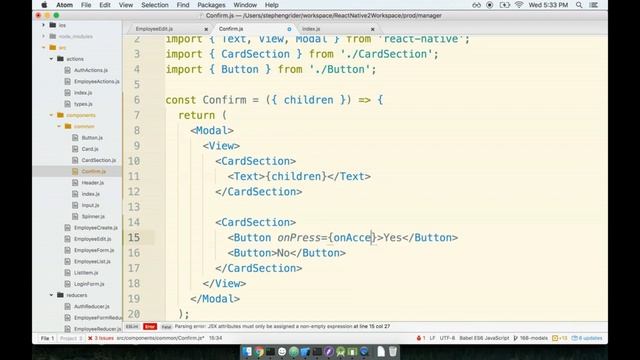The width and height of the screenshot is (640, 360).
Task: Open the Window menu
Action: (x=245, y=5)
